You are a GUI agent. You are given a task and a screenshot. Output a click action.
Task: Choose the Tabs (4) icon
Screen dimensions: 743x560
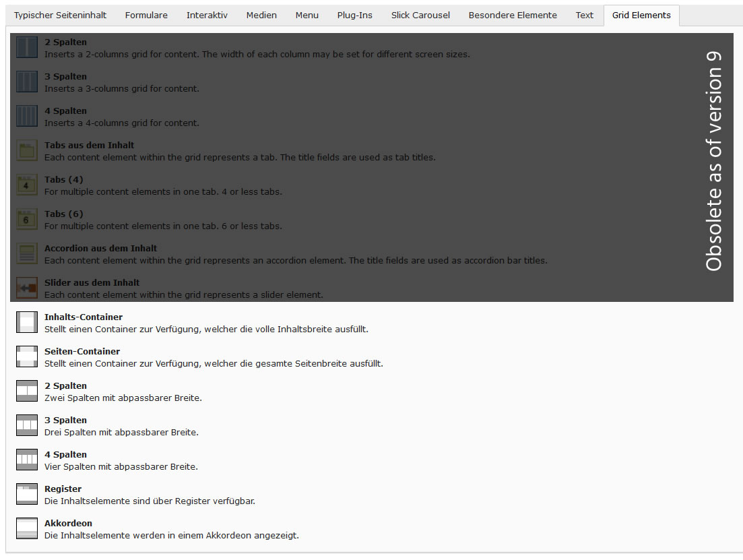[27, 185]
